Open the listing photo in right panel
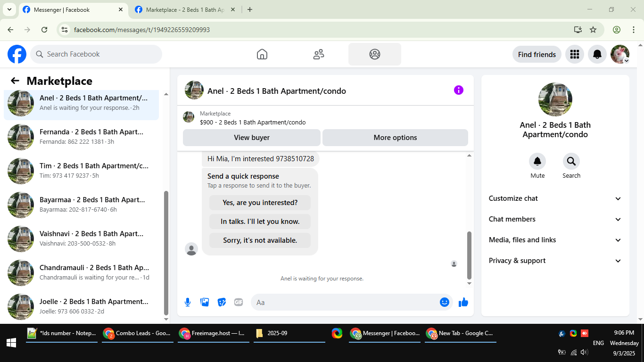Viewport: 644px width, 362px height. (555, 99)
